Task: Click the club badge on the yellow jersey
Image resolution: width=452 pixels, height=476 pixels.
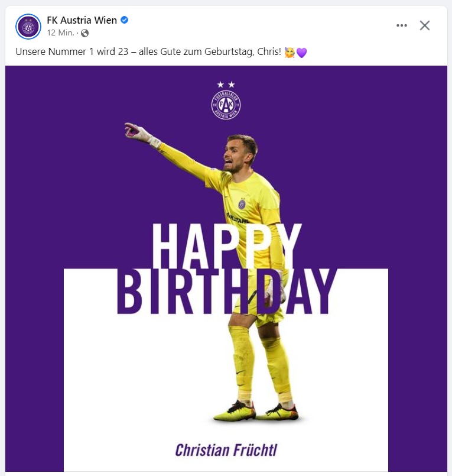Action: 242,203
